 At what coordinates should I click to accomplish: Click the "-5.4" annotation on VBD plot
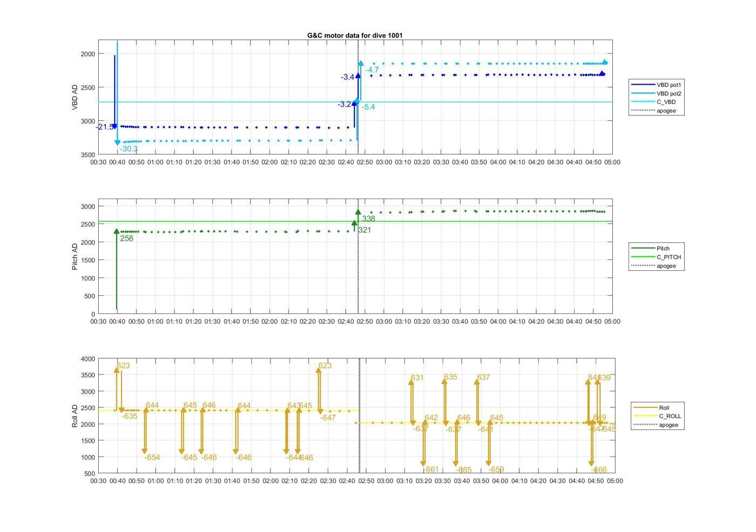tap(368, 107)
